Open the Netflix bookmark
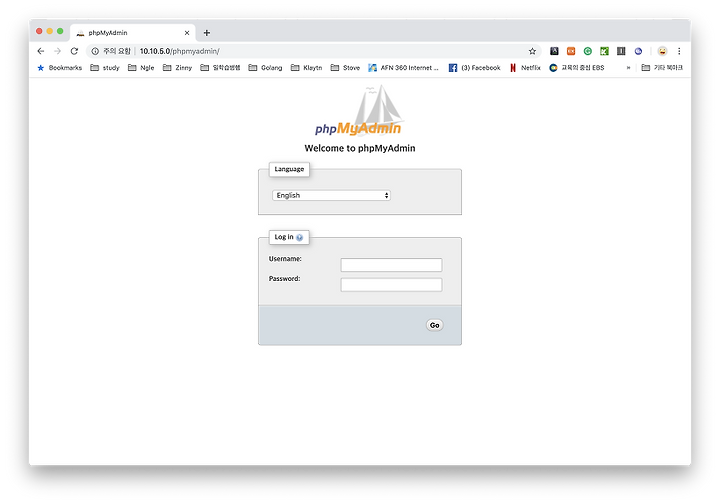720x504 pixels. [525, 67]
